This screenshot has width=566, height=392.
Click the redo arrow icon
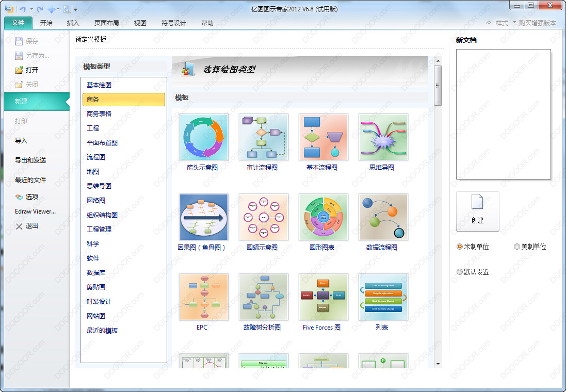pos(40,9)
